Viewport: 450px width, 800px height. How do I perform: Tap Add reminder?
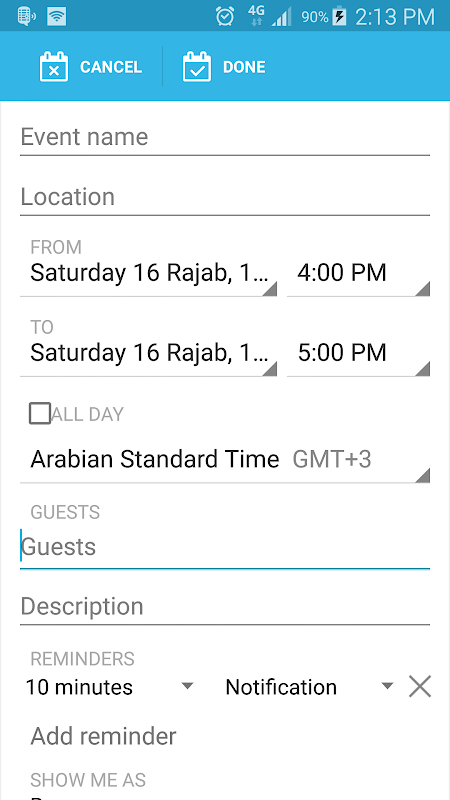coord(104,736)
